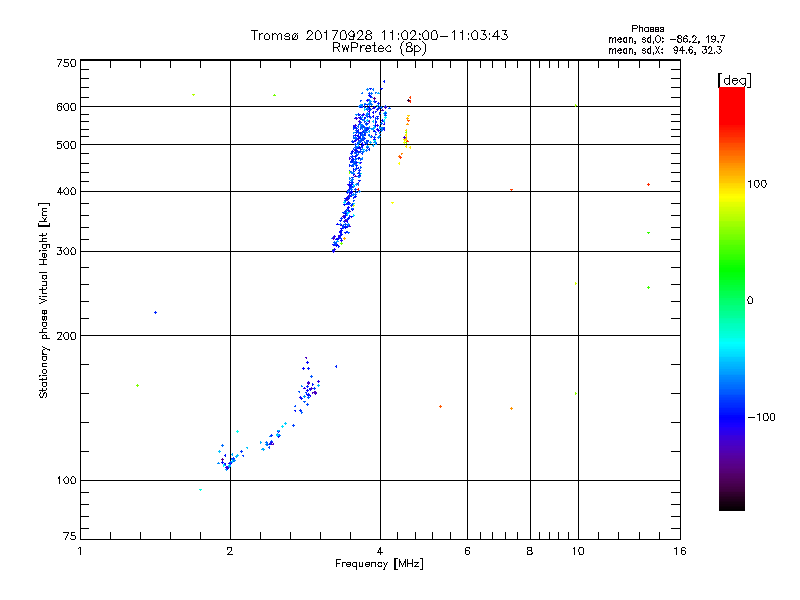Click the 'mean, sd,X: 94.6, 32.3' statistic
Viewport: 800px width, 600px height.
[665, 50]
